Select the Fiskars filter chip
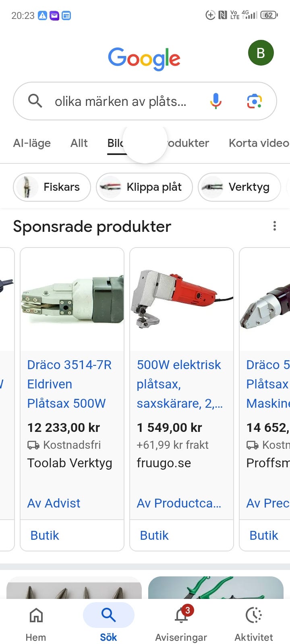Screen dimensions: 290x644 pos(52,187)
